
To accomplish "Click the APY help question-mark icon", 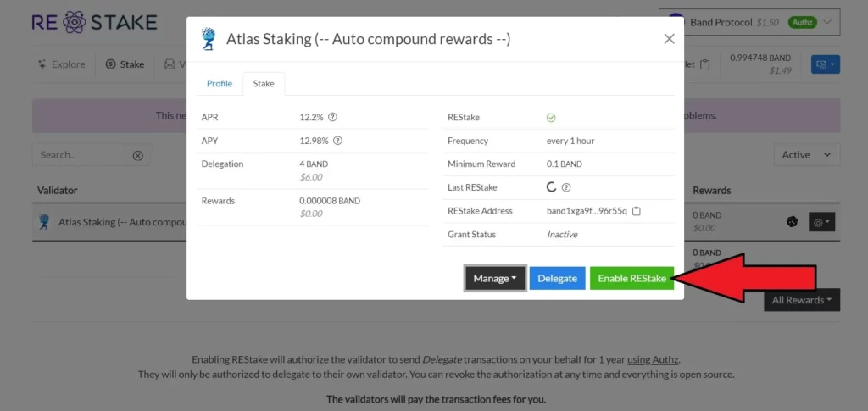I will click(337, 141).
